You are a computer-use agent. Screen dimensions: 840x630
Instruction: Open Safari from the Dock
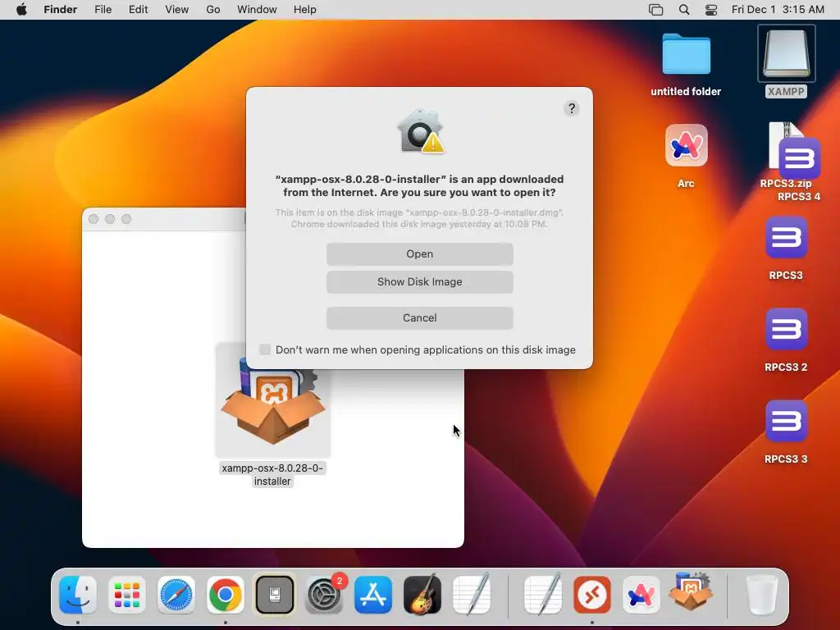(176, 595)
